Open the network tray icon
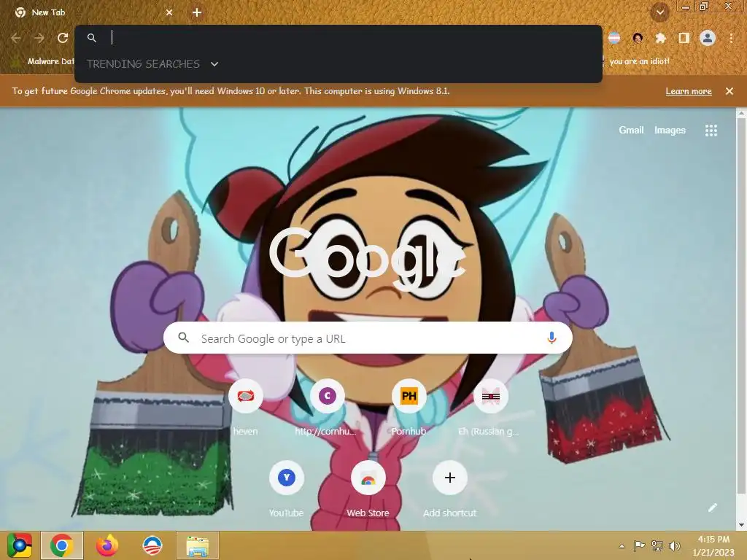The image size is (747, 560). coord(657,545)
